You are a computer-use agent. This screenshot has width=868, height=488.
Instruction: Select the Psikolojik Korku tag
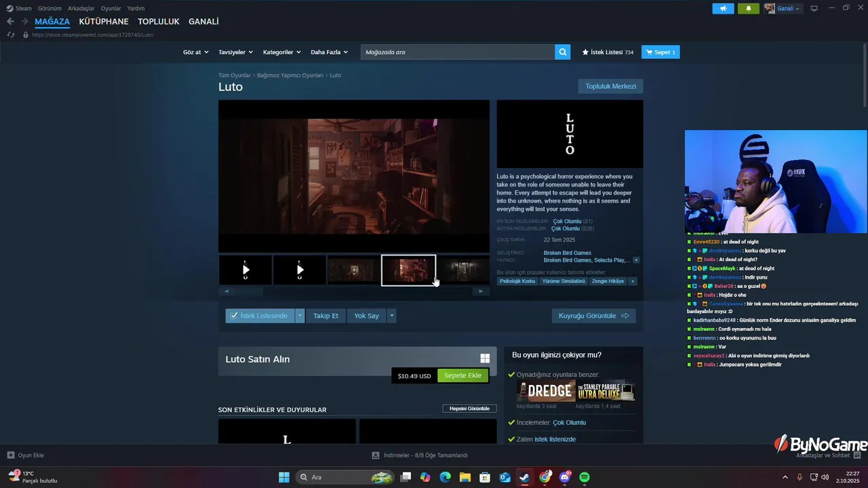tap(518, 281)
